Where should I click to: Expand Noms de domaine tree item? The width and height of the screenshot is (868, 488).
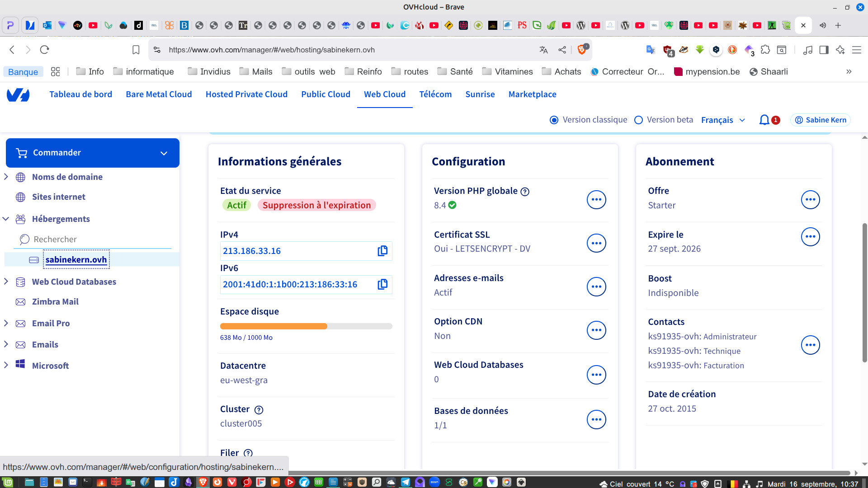coord(6,177)
